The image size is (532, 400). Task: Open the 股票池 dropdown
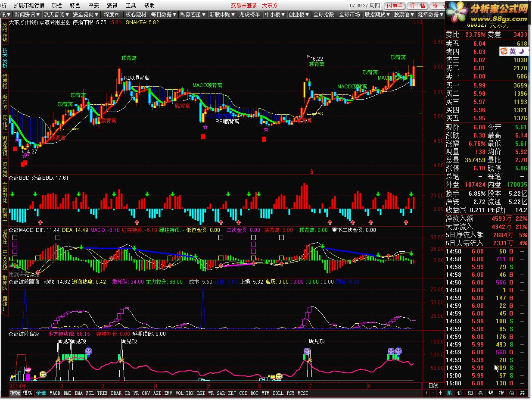point(404,14)
